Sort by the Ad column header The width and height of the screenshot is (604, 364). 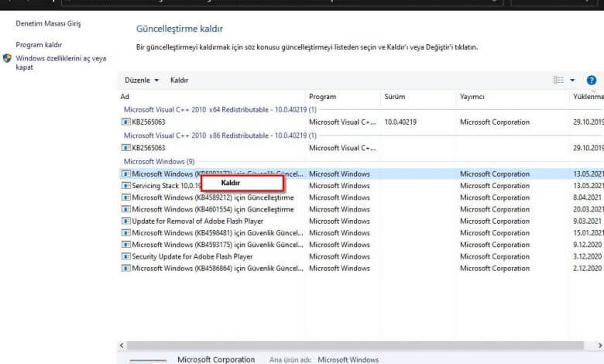[125, 97]
